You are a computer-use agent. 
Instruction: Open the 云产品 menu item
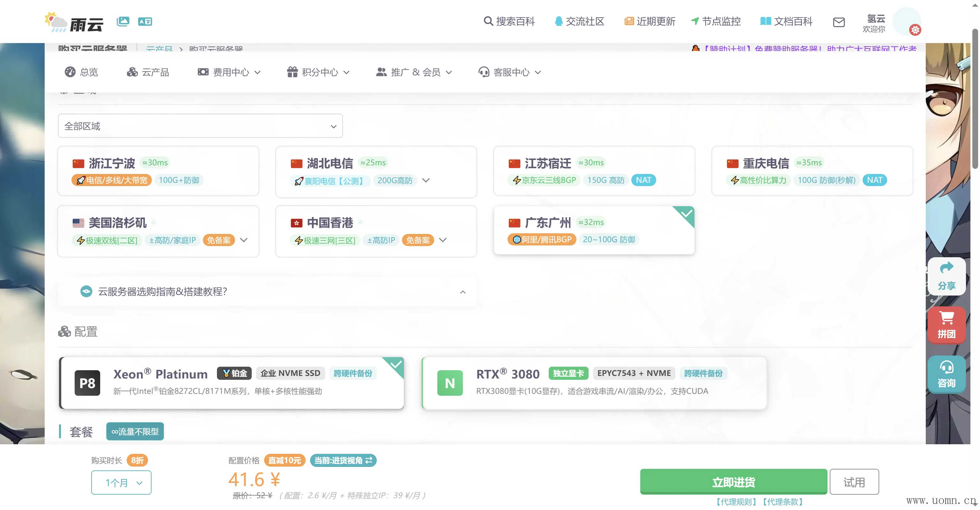[x=148, y=72]
